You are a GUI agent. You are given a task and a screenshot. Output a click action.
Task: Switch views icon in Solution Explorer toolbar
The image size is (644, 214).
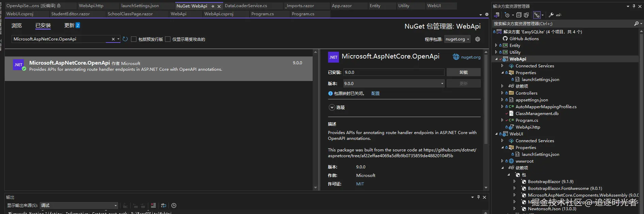497,15
